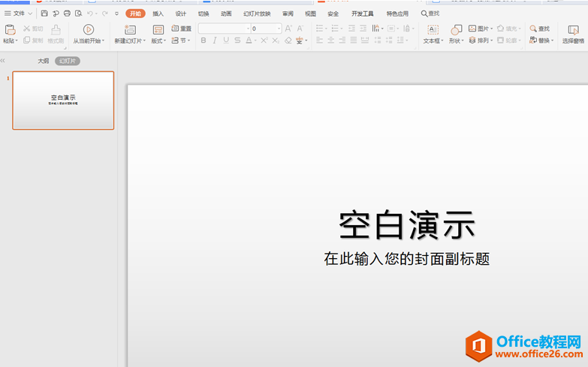Click search 查找 in menu bar

(430, 14)
